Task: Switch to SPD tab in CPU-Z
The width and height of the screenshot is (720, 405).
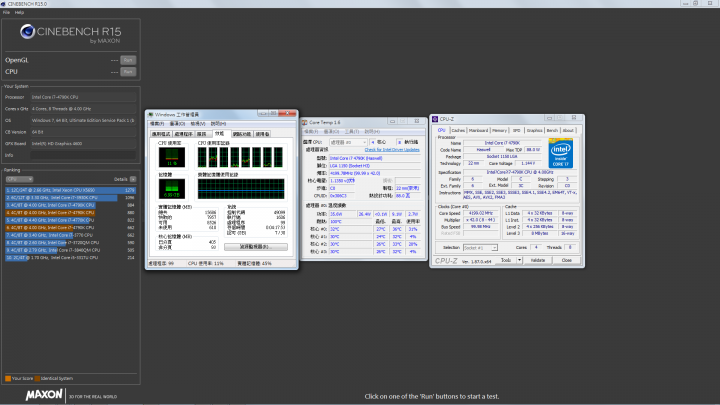Action: click(x=517, y=131)
